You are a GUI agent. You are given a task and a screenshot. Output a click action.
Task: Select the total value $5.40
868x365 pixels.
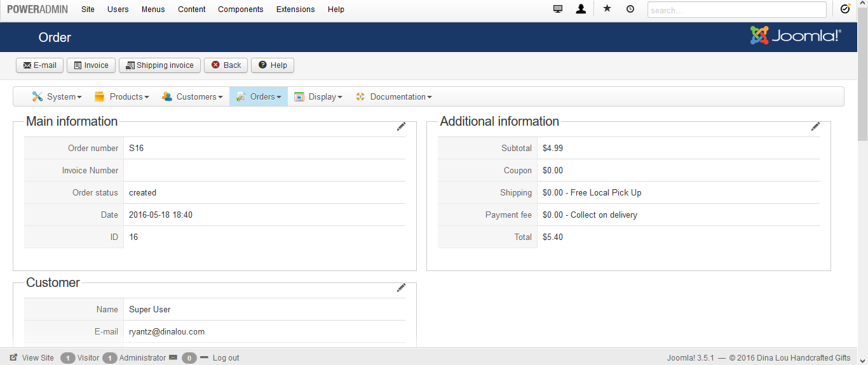553,237
